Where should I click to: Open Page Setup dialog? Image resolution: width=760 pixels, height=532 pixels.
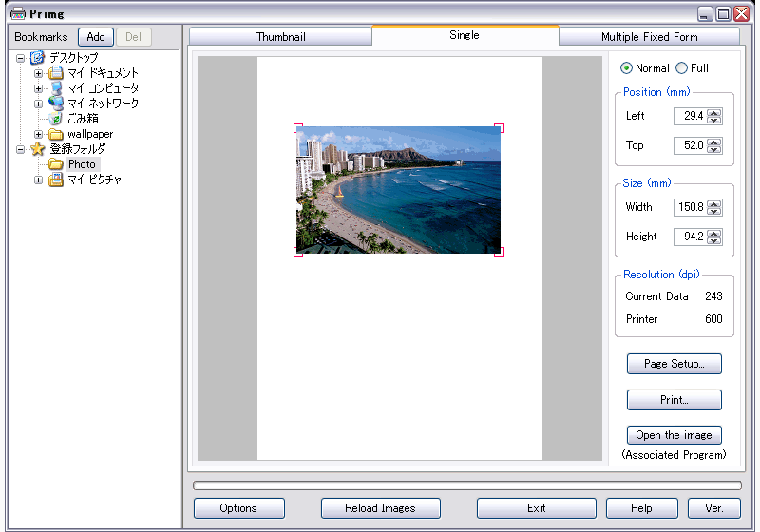pos(674,364)
